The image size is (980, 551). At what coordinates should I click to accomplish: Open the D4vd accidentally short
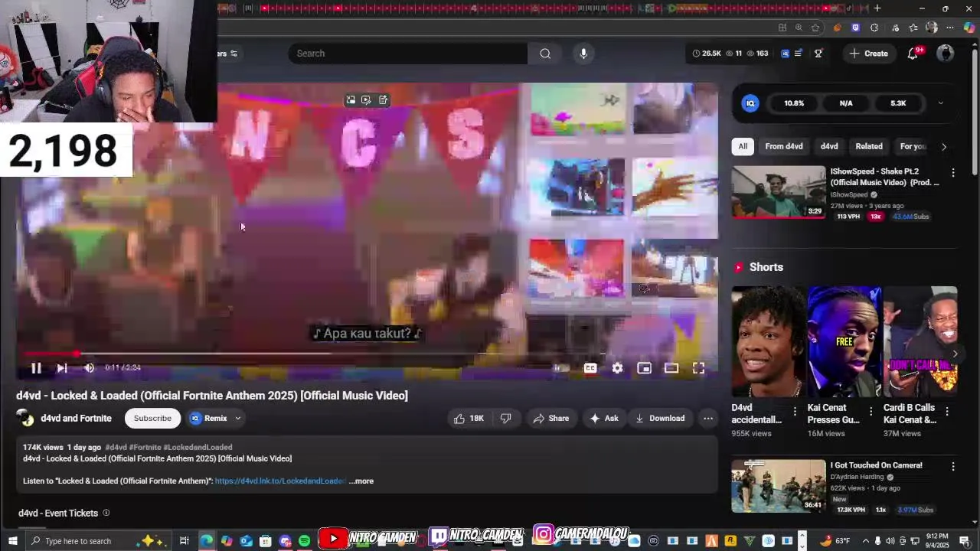(x=767, y=341)
